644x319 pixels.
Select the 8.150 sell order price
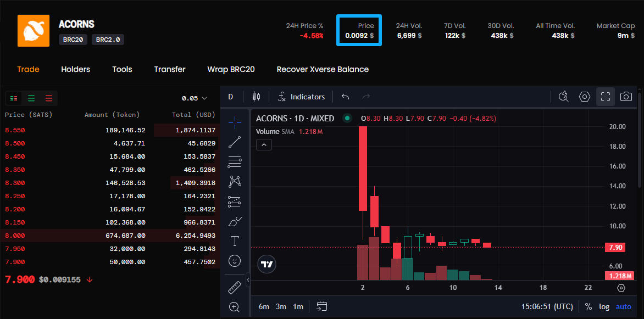(15, 222)
